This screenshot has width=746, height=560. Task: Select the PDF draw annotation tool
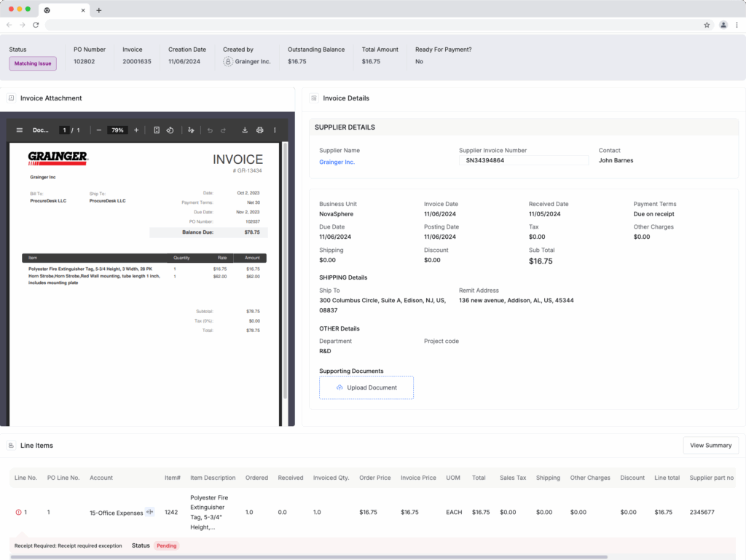click(191, 130)
